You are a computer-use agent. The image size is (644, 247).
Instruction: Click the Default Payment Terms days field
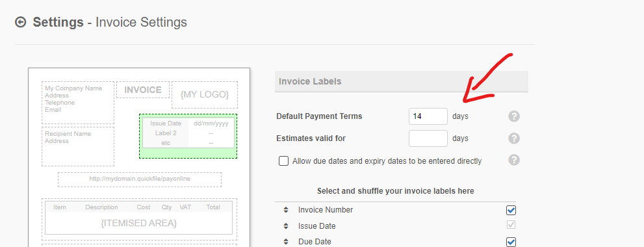tap(428, 116)
